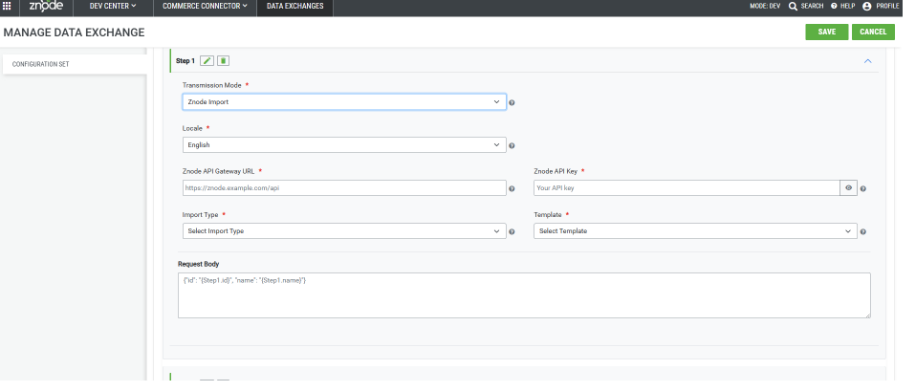
Task: Click inside the Request Body textarea
Action: click(x=524, y=295)
